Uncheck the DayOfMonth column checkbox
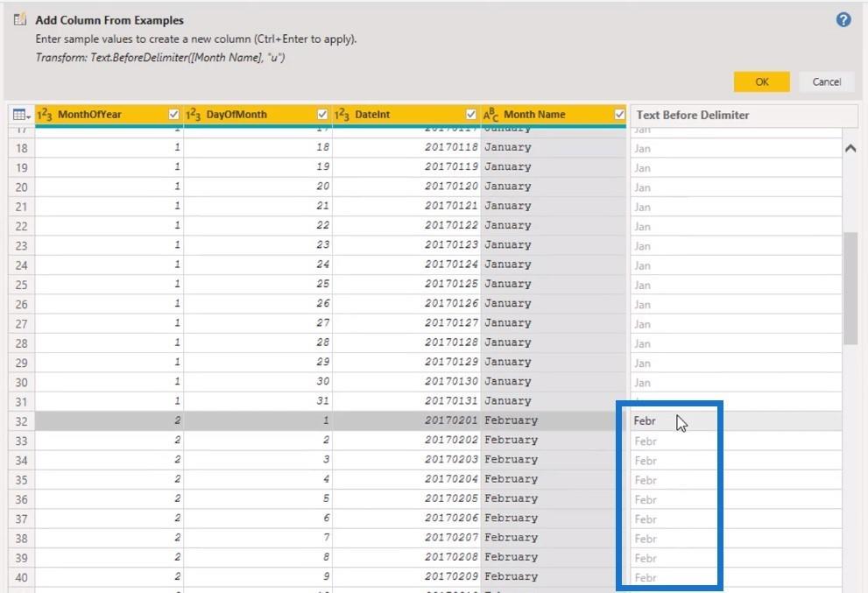 (x=322, y=115)
